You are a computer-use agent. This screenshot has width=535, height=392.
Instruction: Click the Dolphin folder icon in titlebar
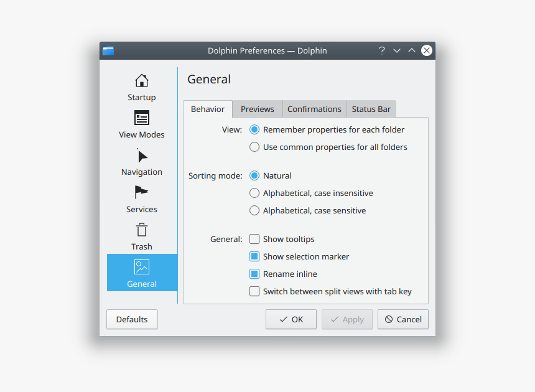click(108, 50)
